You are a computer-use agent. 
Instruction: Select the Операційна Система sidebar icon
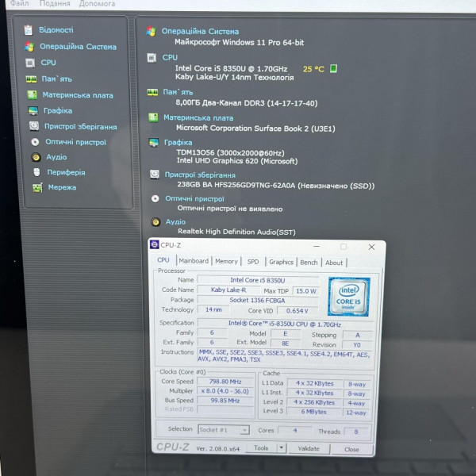29,47
